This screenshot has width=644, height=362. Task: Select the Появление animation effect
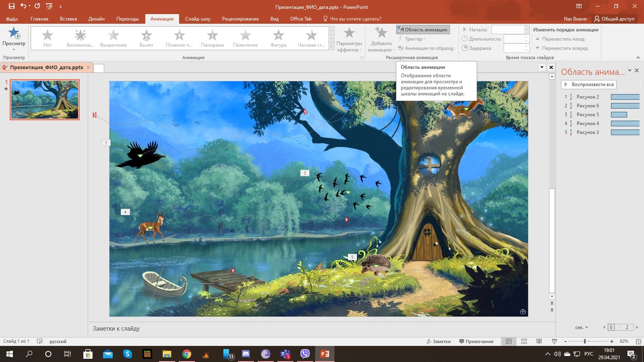246,38
